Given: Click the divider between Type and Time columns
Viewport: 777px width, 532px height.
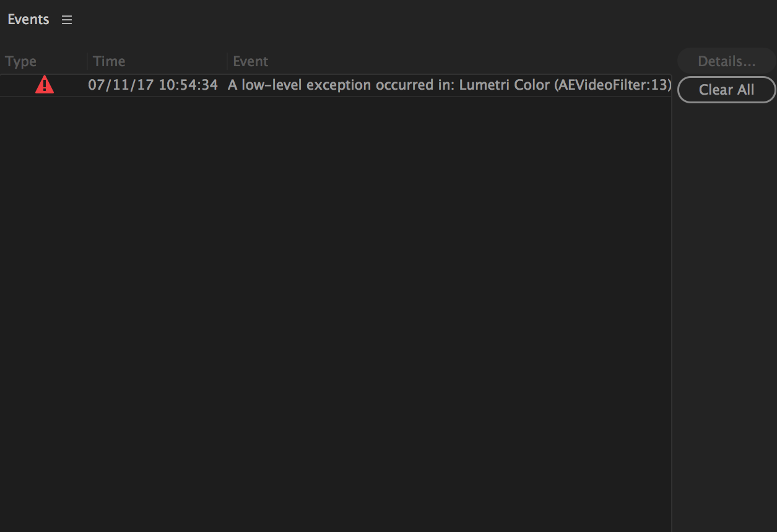Looking at the screenshot, I should coord(87,61).
